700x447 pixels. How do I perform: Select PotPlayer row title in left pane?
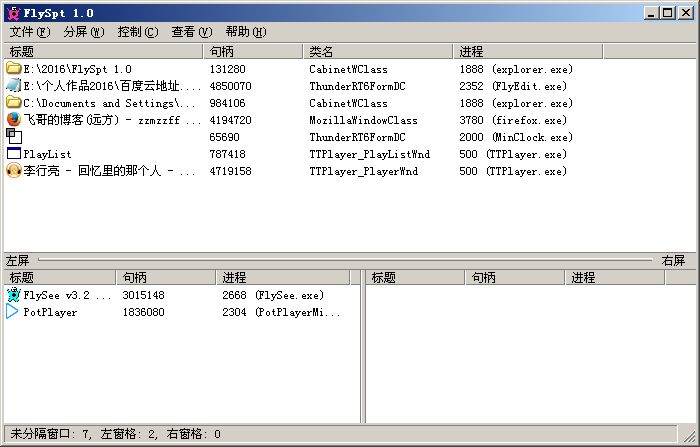(50, 312)
